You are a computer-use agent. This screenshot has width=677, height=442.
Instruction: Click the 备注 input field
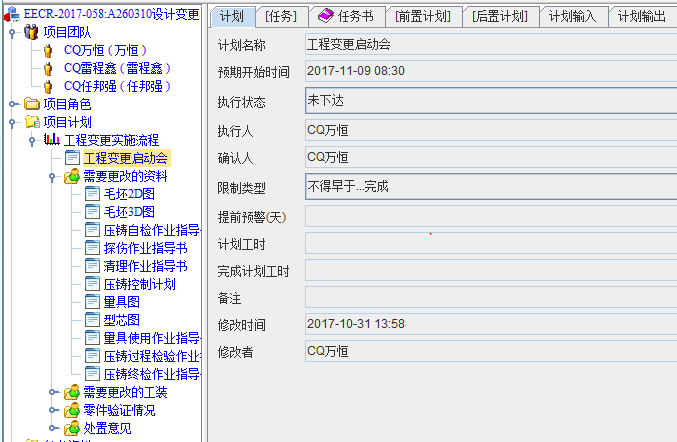(x=491, y=297)
